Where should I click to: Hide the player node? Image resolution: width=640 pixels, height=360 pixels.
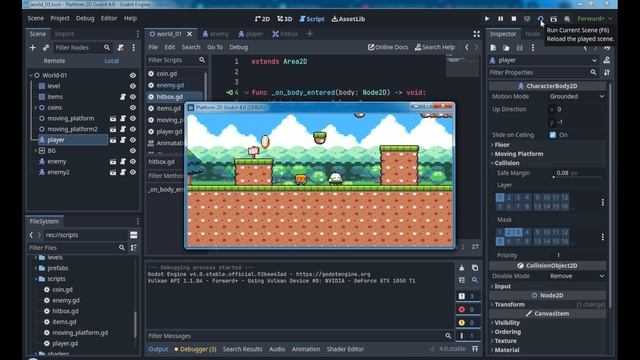click(133, 140)
